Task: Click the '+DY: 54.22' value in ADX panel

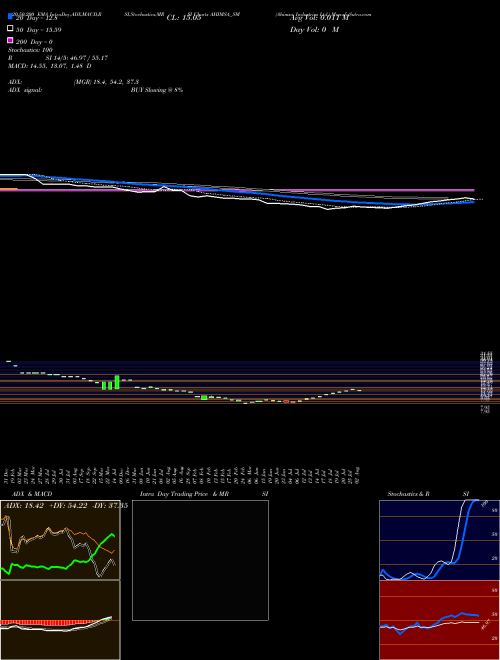Action: pos(66,506)
